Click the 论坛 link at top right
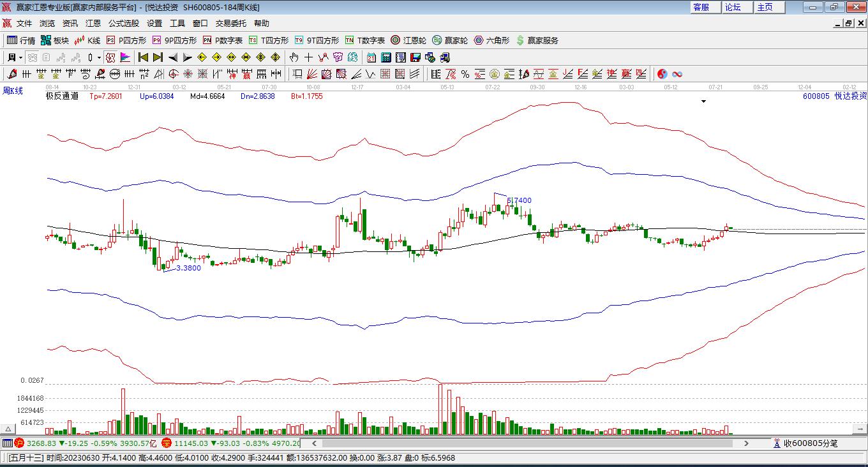868x467 pixels. (x=733, y=7)
